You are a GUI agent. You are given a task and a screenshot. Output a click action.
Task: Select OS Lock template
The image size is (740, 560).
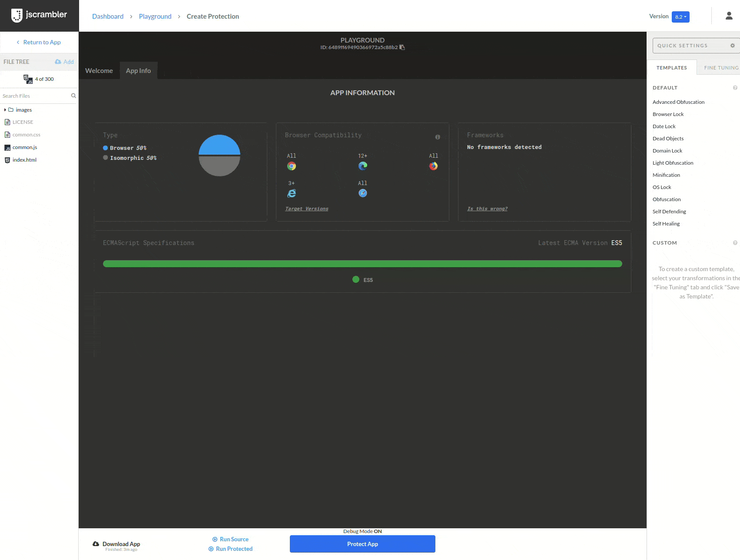click(662, 187)
